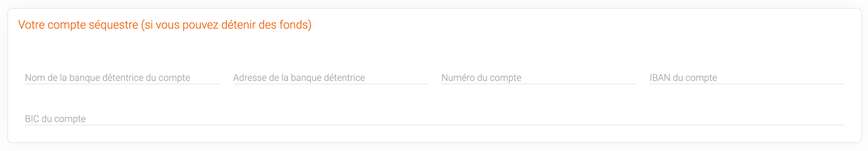Click the 'BIC du compte' placeholder label
This screenshot has height=151, width=868.
pyautogui.click(x=55, y=119)
